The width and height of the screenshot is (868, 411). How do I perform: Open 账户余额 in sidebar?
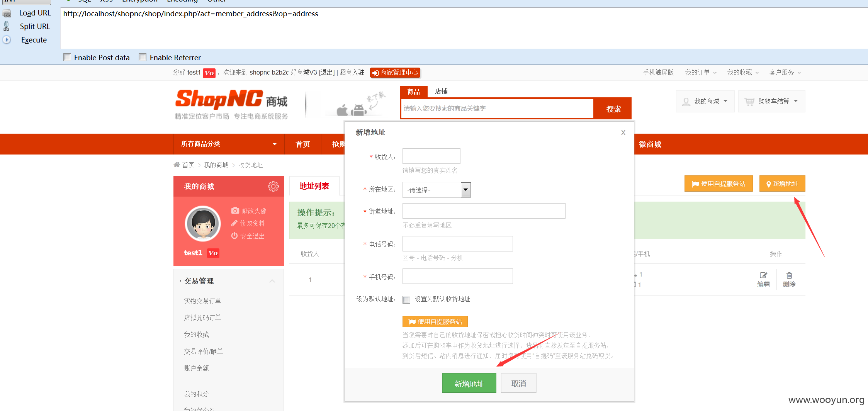click(196, 368)
